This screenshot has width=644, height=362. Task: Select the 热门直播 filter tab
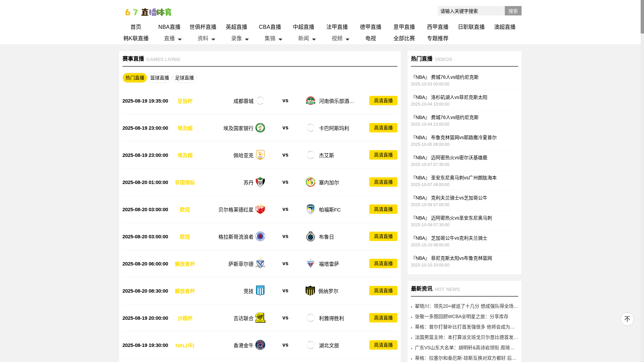point(135,78)
